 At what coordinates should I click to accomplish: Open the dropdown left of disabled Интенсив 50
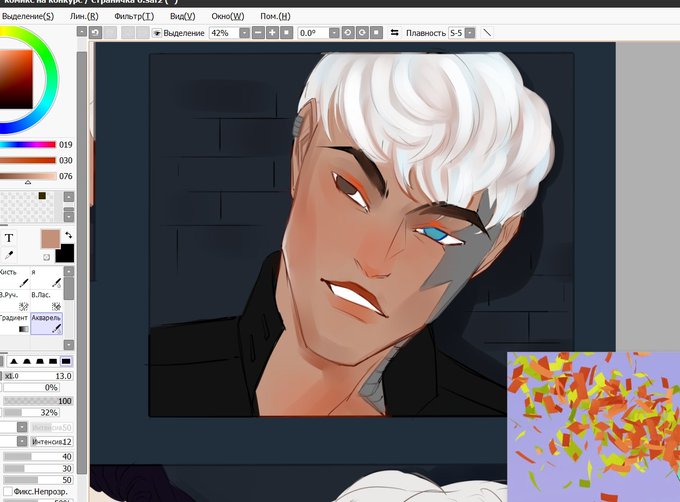[x=22, y=427]
